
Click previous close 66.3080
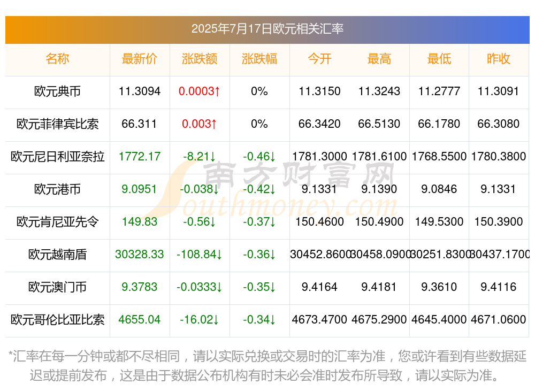click(499, 124)
